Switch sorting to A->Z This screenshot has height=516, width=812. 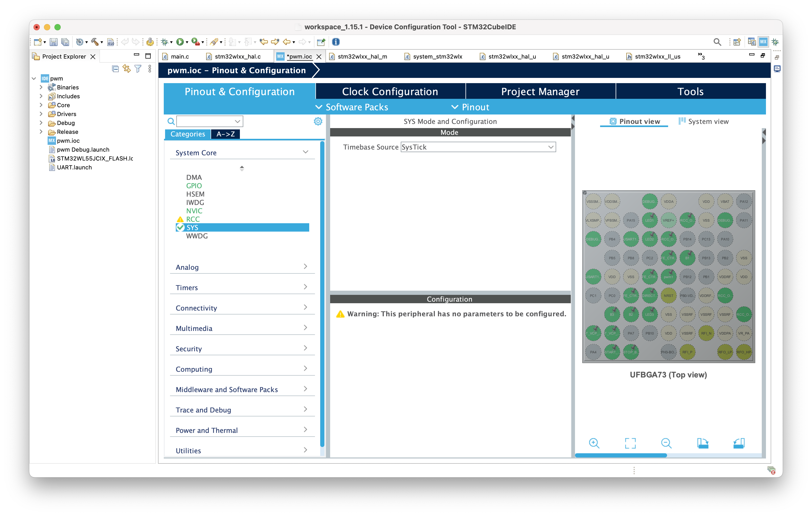point(225,134)
